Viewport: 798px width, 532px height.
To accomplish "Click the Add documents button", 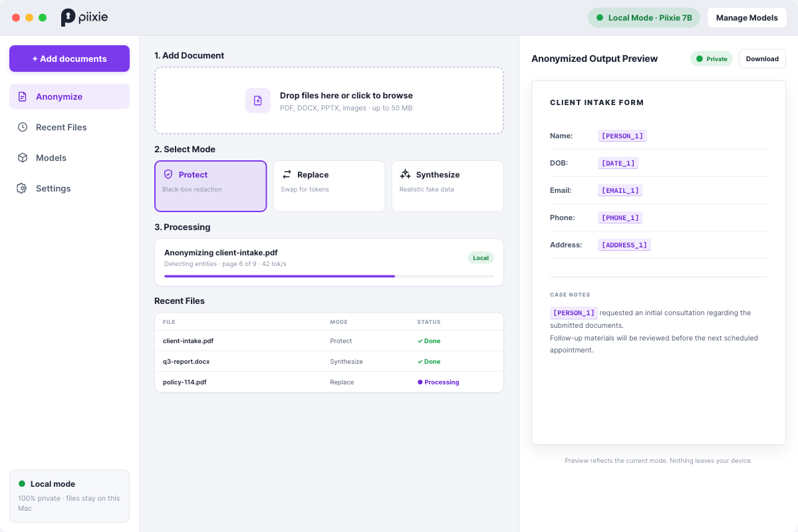I will 69,59.
